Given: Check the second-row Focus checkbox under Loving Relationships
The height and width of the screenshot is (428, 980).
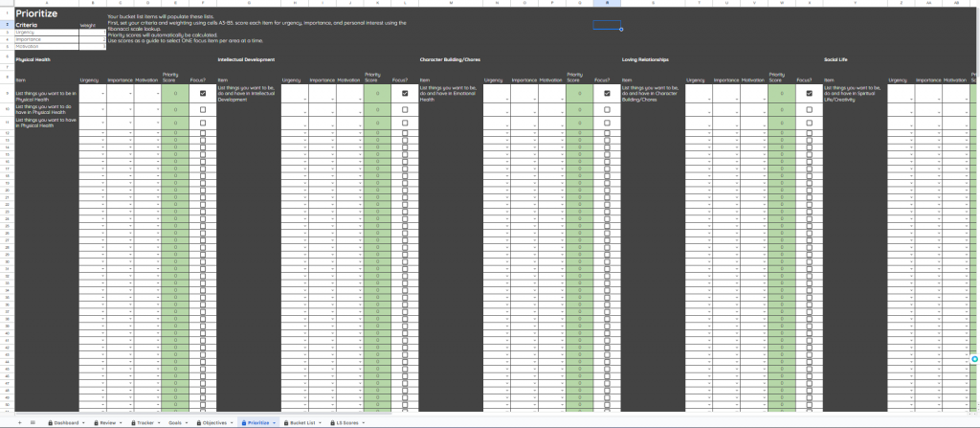Looking at the screenshot, I should pyautogui.click(x=809, y=110).
